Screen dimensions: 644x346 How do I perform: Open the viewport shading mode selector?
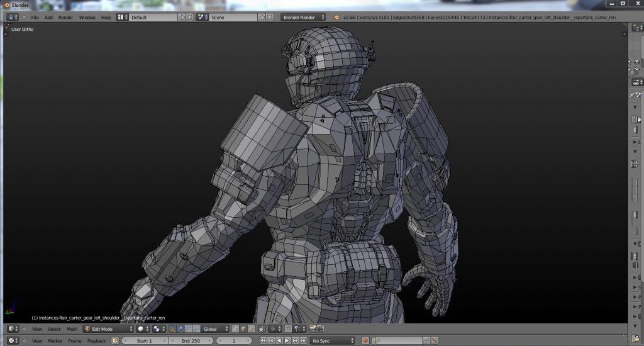143,329
